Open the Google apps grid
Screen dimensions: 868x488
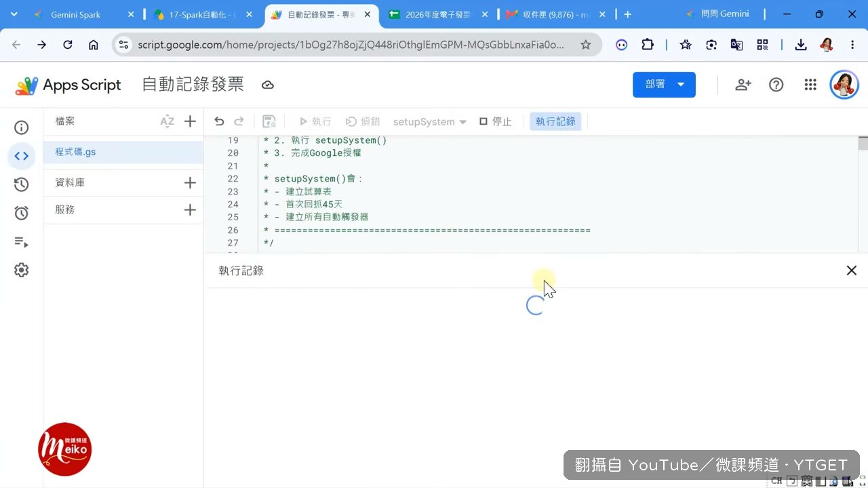pyautogui.click(x=810, y=85)
